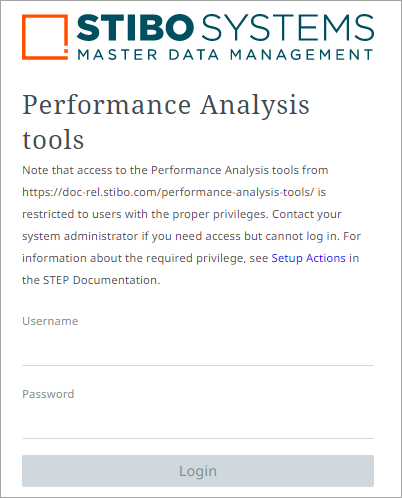Open the Setup Actions link
402x498 pixels.
tap(308, 258)
